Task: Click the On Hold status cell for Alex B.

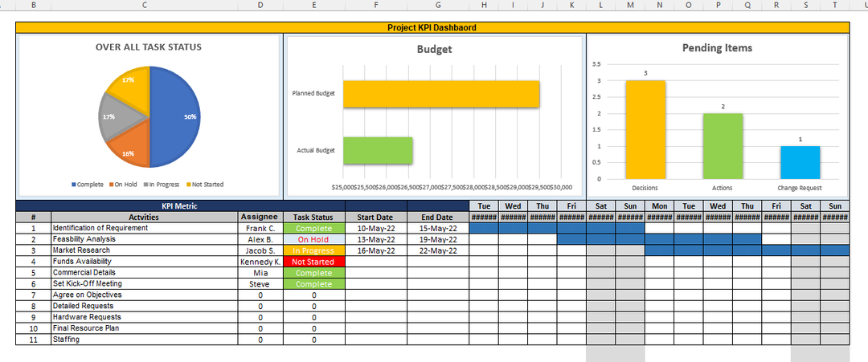Action: click(313, 239)
